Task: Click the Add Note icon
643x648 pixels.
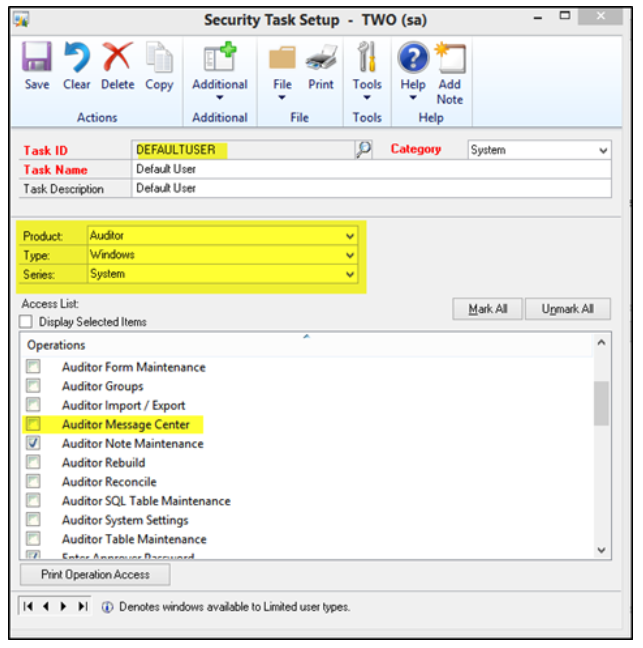Action: tap(450, 57)
